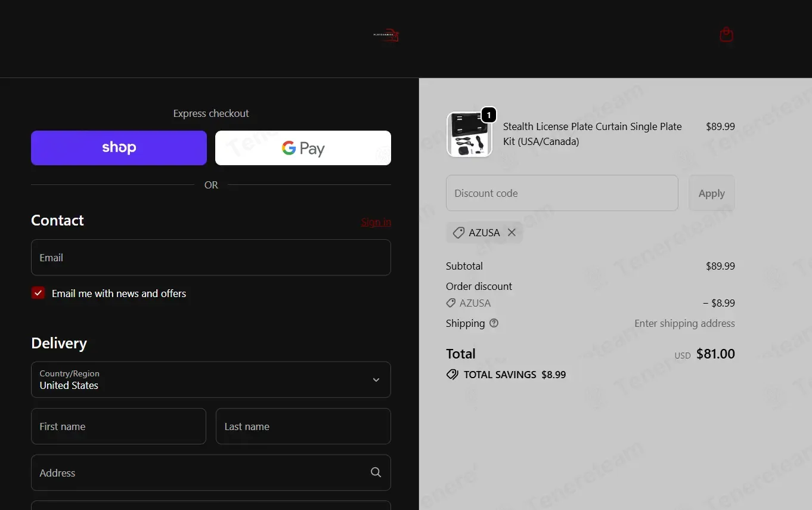Select the First name field
The width and height of the screenshot is (812, 510).
tap(119, 426)
